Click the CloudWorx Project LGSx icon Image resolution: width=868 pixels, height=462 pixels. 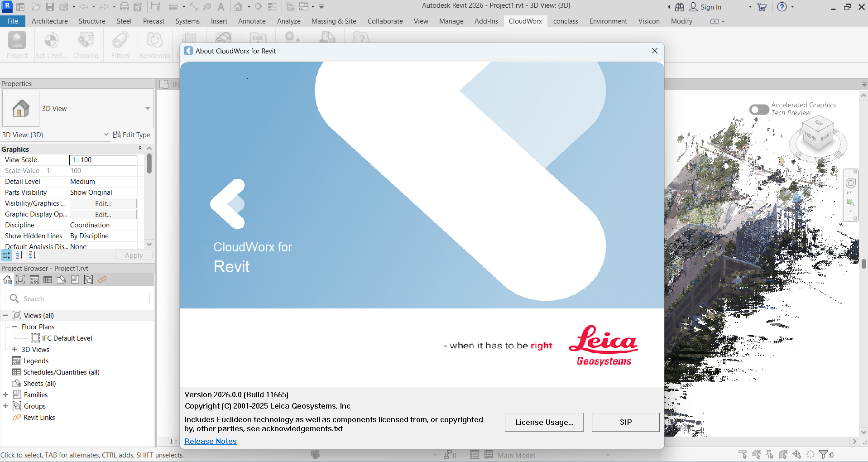pos(17,40)
